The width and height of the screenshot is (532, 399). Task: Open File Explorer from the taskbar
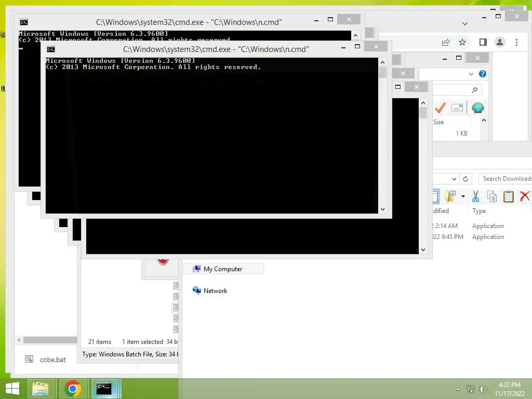click(41, 389)
